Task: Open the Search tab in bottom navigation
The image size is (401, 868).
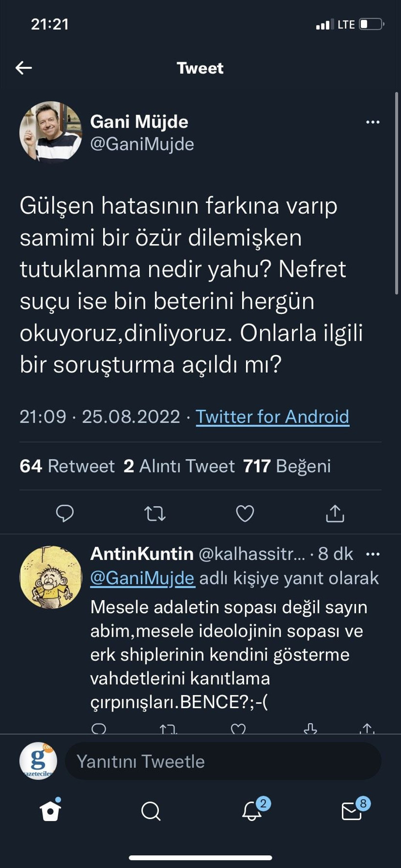Action: coord(150,812)
